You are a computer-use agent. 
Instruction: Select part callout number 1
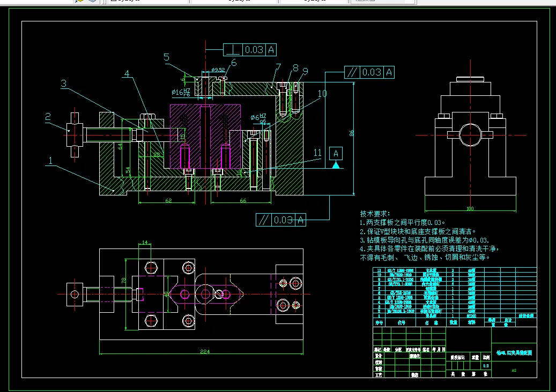(x=50, y=161)
